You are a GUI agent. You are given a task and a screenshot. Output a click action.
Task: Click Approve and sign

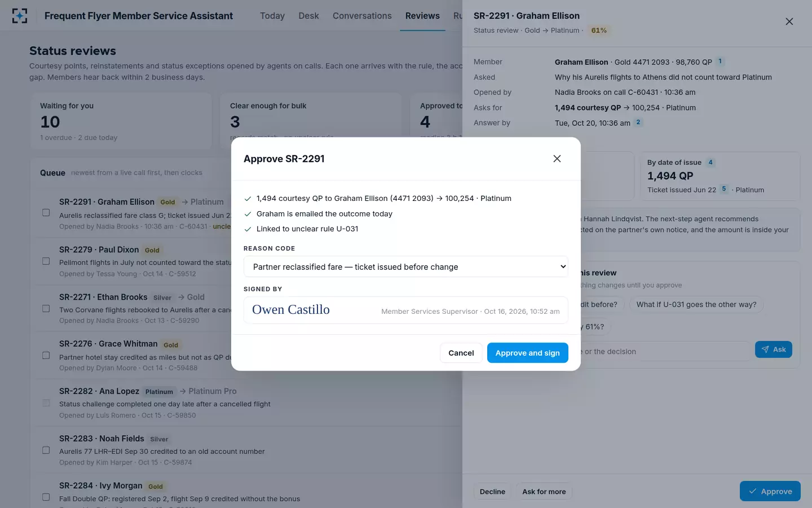click(x=528, y=353)
